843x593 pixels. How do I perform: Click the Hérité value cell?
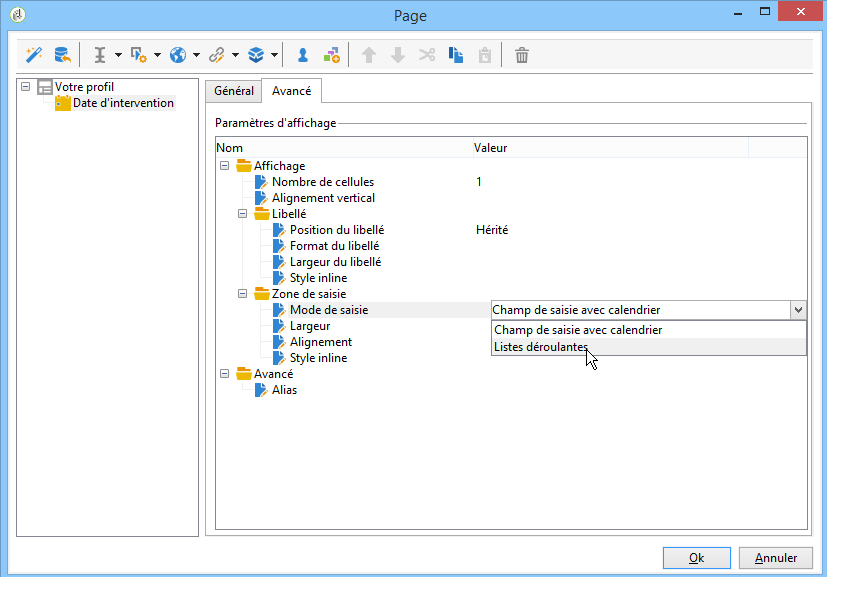492,230
